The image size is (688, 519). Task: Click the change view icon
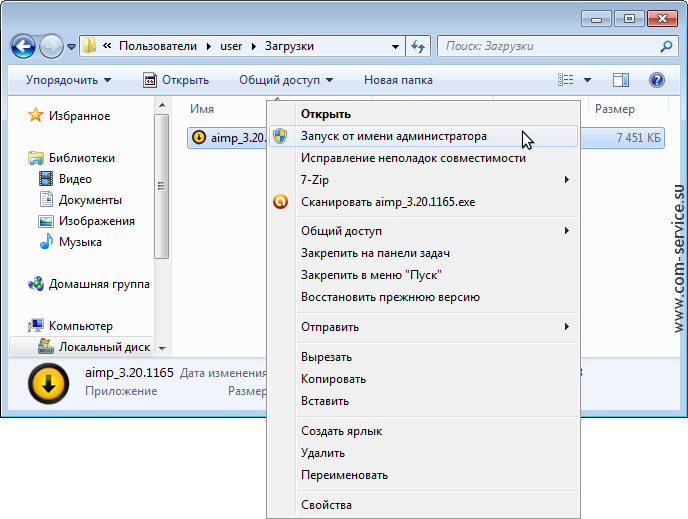[565, 80]
